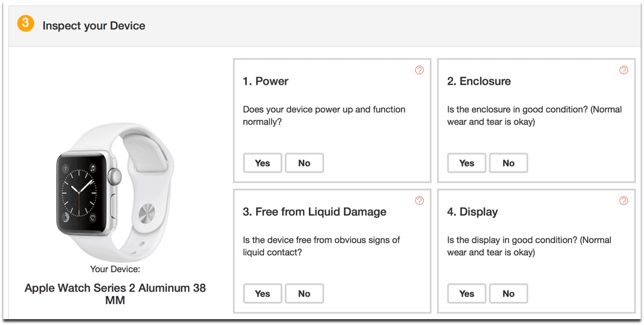Choose Yes for Free from Liquid Damage
644x325 pixels.
262,293
